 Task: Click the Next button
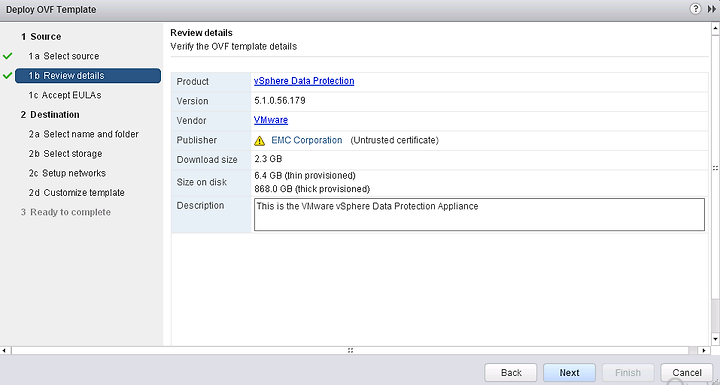(x=569, y=373)
